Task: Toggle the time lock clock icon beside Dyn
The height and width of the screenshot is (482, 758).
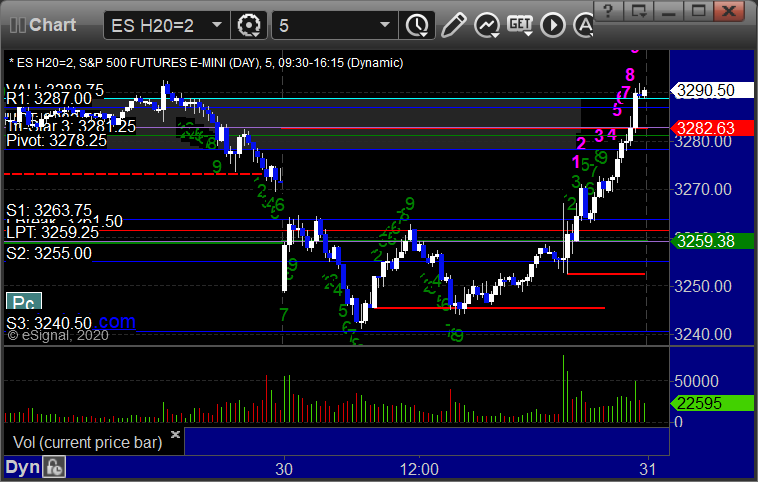Action: tap(54, 467)
